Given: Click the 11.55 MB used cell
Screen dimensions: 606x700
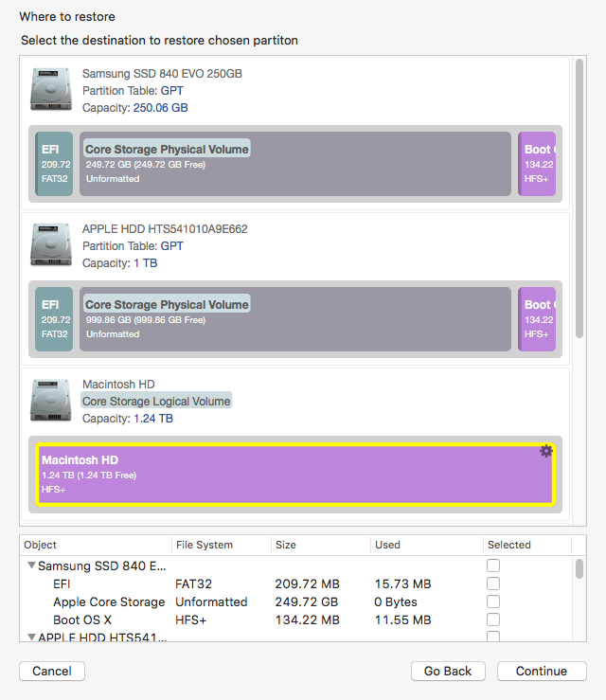Looking at the screenshot, I should (403, 619).
